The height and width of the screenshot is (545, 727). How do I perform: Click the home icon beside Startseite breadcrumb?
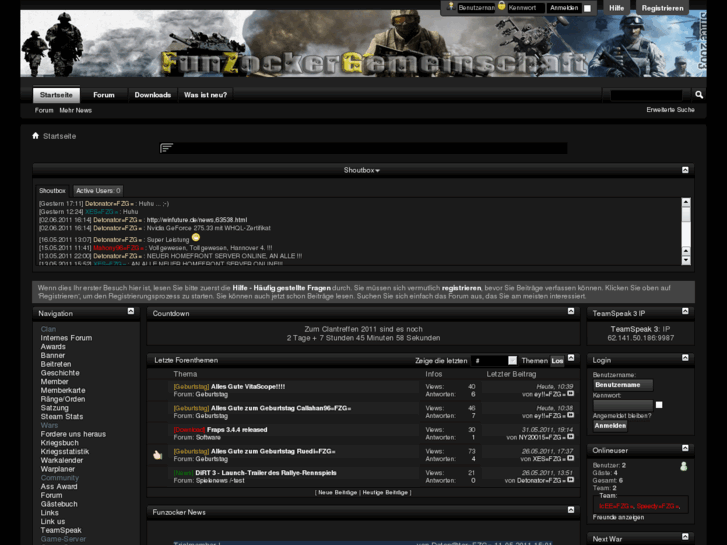point(36,135)
